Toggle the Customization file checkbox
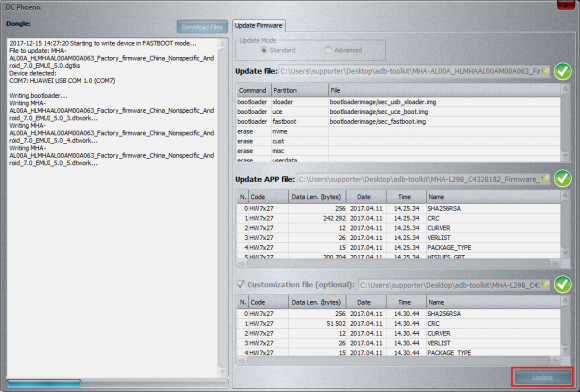Image resolution: width=580 pixels, height=392 pixels. pyautogui.click(x=240, y=284)
